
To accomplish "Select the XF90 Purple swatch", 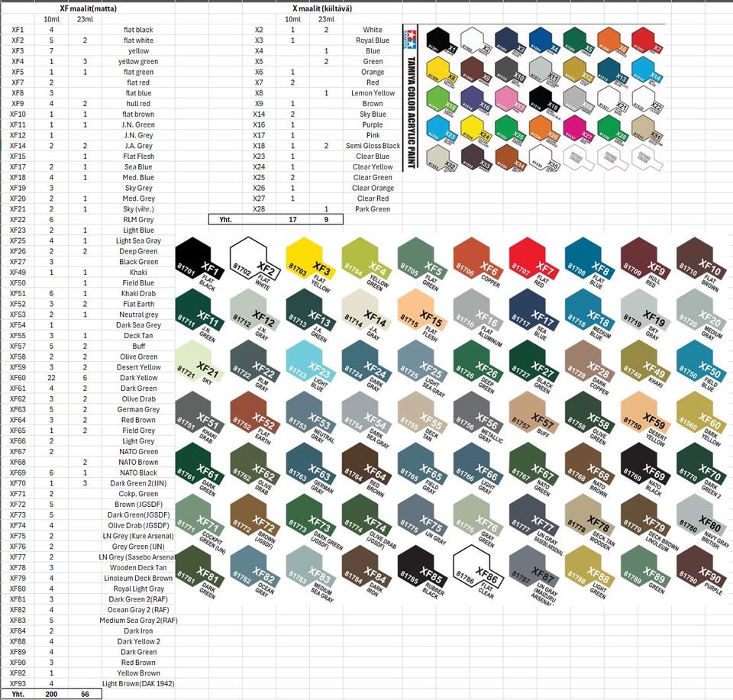I will pyautogui.click(x=700, y=568).
